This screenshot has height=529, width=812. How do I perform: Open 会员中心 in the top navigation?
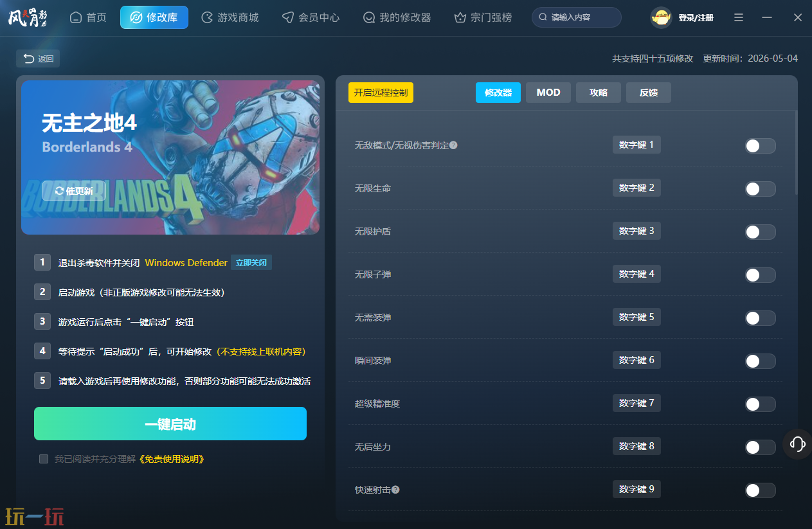coord(311,17)
